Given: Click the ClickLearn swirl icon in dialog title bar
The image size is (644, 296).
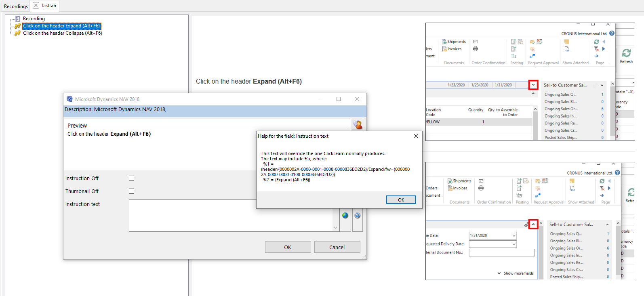Looking at the screenshot, I should [x=69, y=99].
